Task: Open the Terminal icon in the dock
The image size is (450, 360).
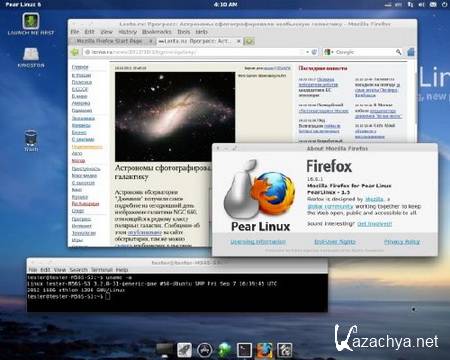Action: 244,350
